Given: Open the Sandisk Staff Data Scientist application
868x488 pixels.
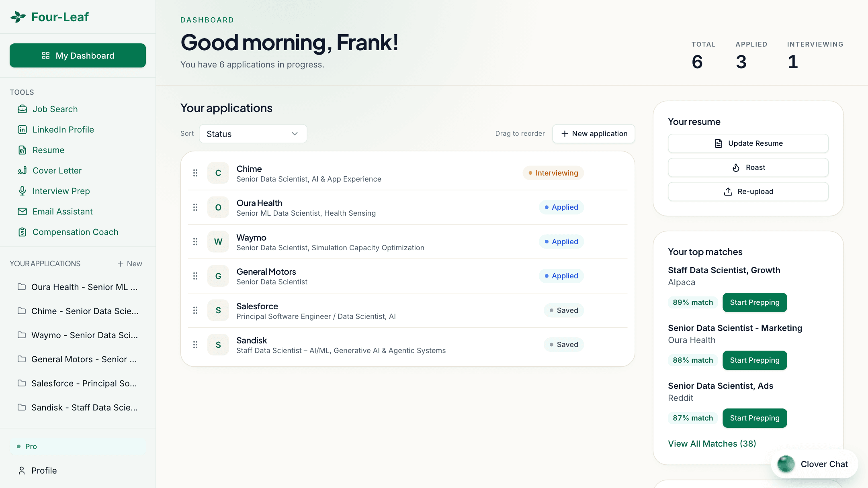Looking at the screenshot, I should [x=408, y=345].
